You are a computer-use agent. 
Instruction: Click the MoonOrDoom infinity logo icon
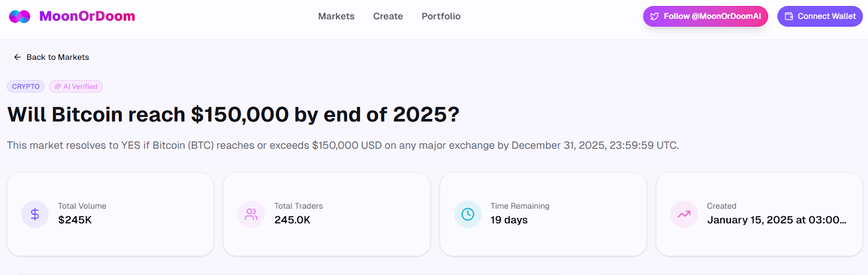[20, 16]
